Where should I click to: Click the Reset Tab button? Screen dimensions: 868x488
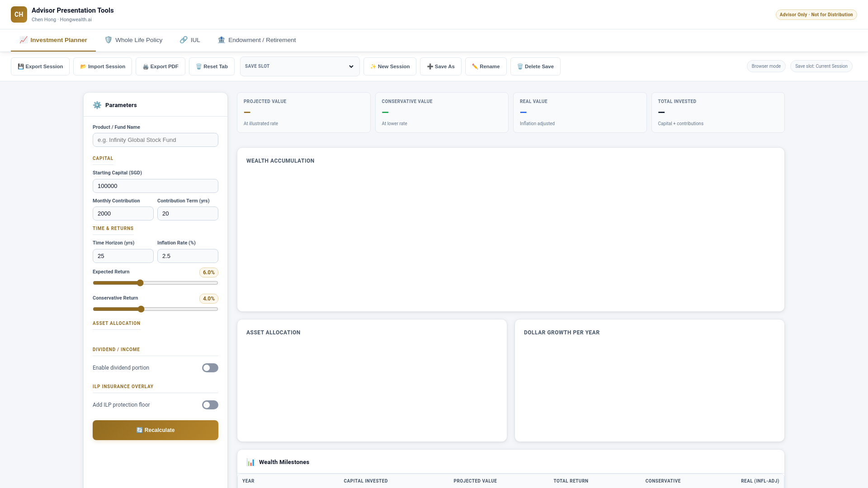pyautogui.click(x=212, y=66)
